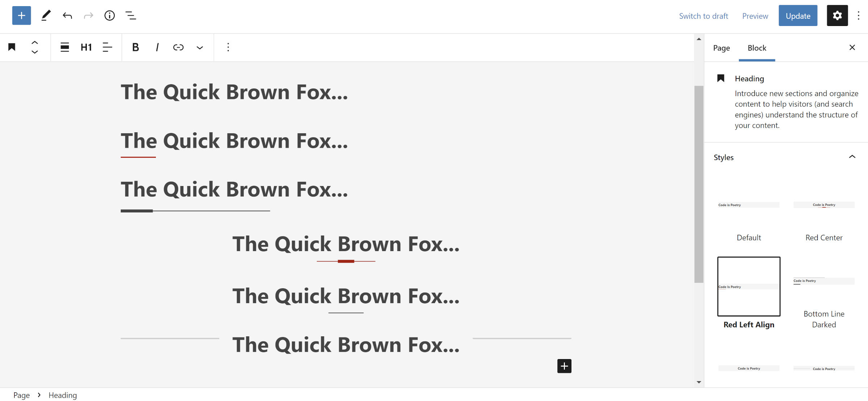Toggle the document overview panel
The height and width of the screenshot is (401, 868).
131,16
